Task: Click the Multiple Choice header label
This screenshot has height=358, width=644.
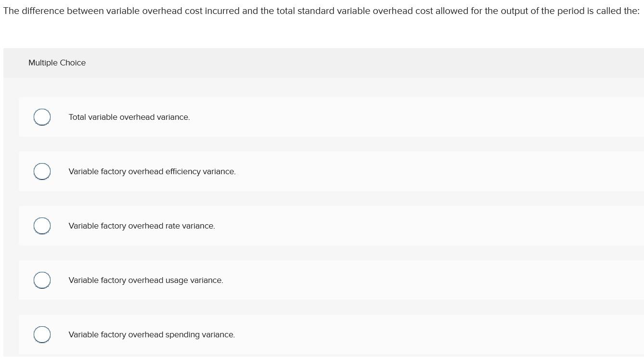Action: click(57, 63)
